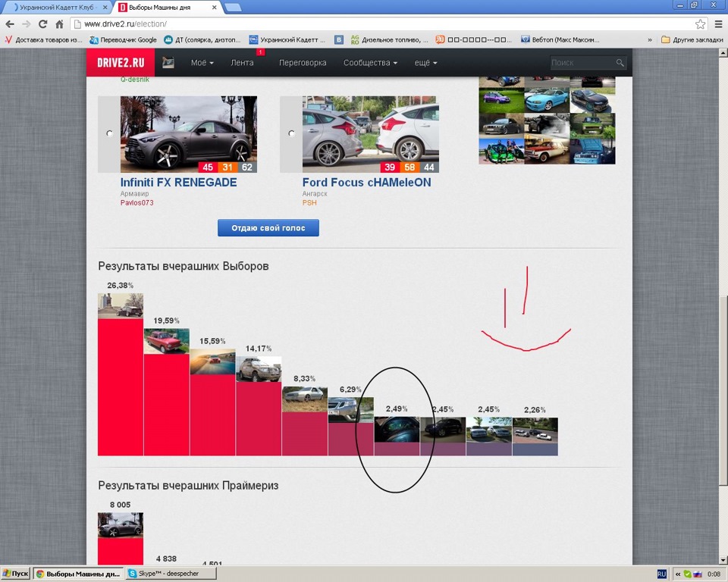Click the scrollbar down arrow
The width and height of the screenshot is (728, 582).
click(x=723, y=560)
